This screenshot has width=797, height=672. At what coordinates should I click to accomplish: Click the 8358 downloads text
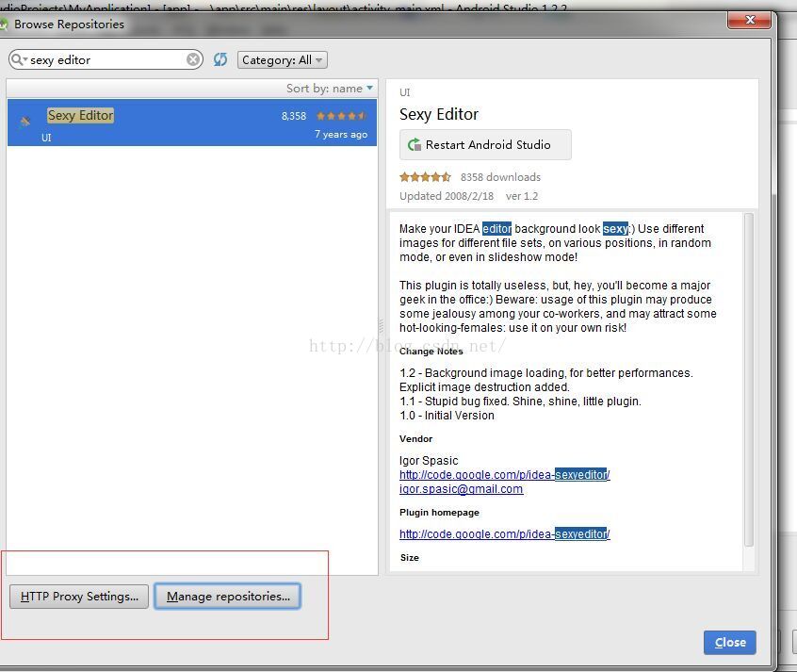click(x=500, y=177)
